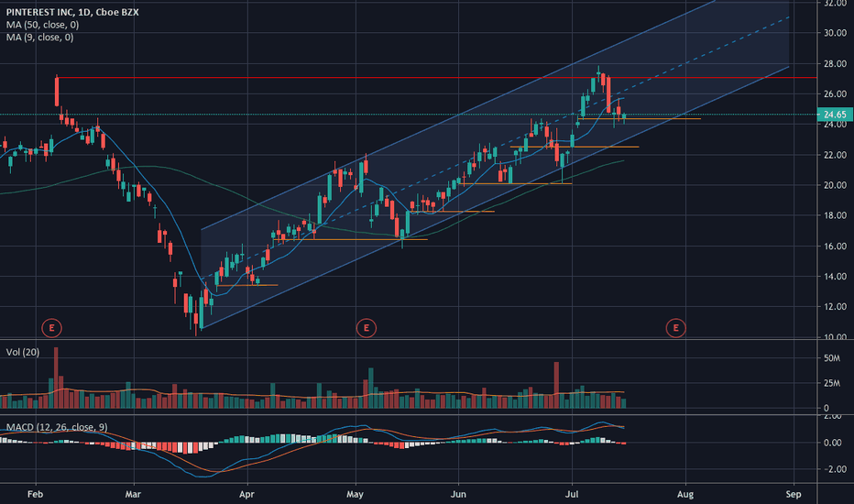Select the MA (50, close, 0) indicator label

tap(42, 25)
